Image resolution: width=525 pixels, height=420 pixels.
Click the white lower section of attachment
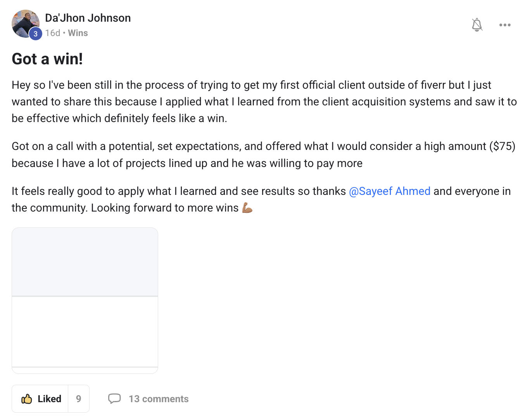85,331
